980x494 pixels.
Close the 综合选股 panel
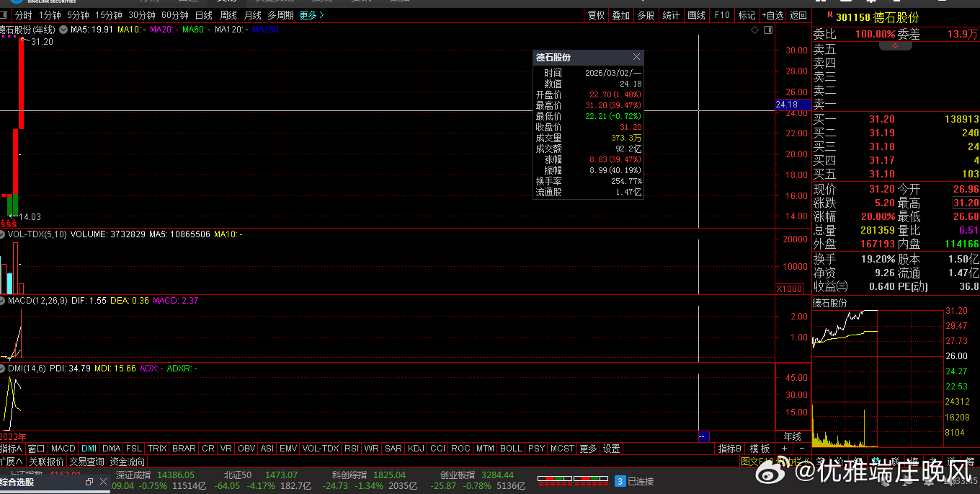point(104,482)
